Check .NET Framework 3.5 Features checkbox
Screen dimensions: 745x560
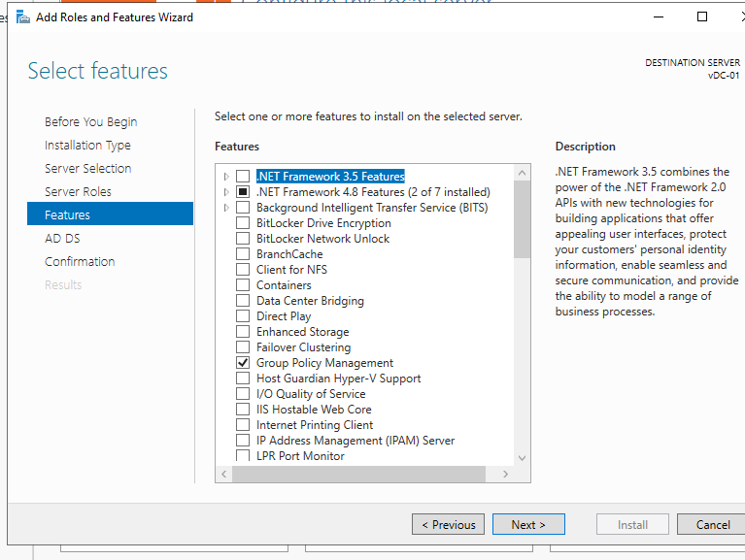[x=243, y=177]
